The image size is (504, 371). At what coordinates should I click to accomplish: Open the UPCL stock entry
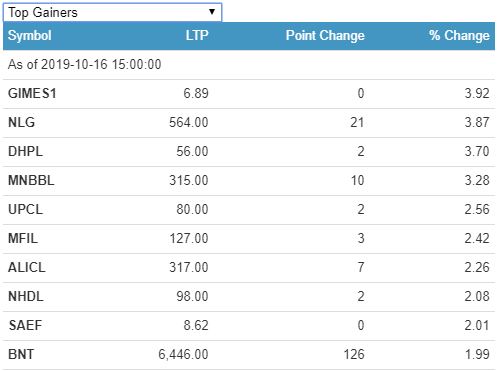[x=25, y=209]
